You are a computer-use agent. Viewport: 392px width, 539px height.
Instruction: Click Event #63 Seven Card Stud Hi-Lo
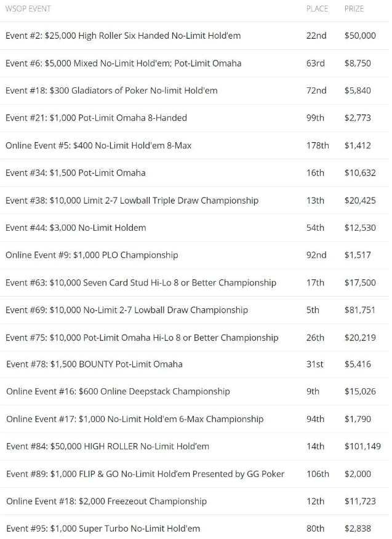(141, 282)
